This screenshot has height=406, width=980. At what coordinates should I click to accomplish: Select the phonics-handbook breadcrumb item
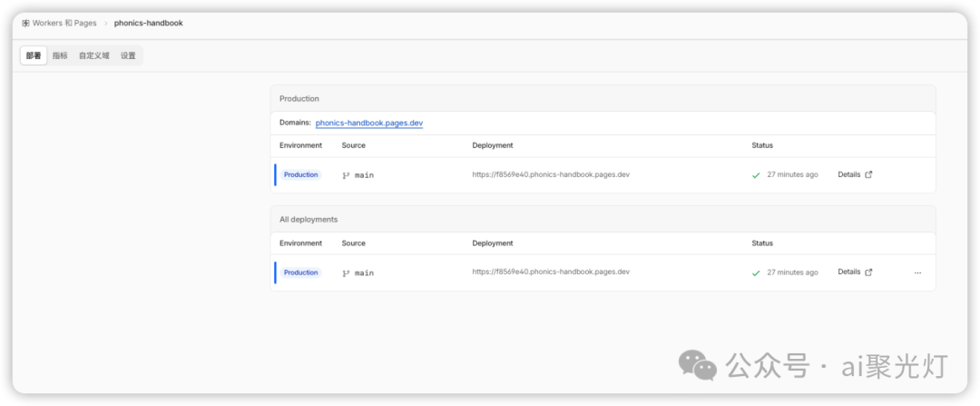pos(149,23)
